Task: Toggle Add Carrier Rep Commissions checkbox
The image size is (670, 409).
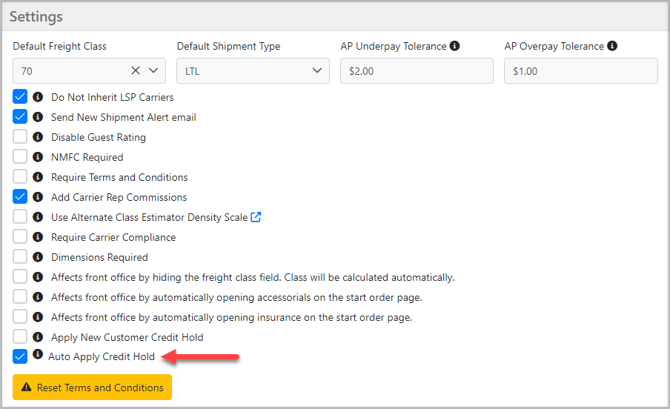Action: point(20,197)
